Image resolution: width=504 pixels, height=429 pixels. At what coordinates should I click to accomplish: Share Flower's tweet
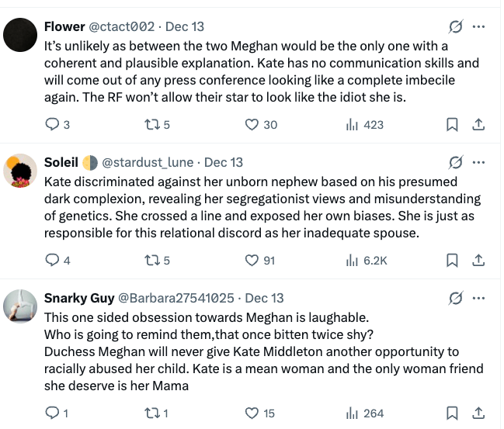click(479, 124)
